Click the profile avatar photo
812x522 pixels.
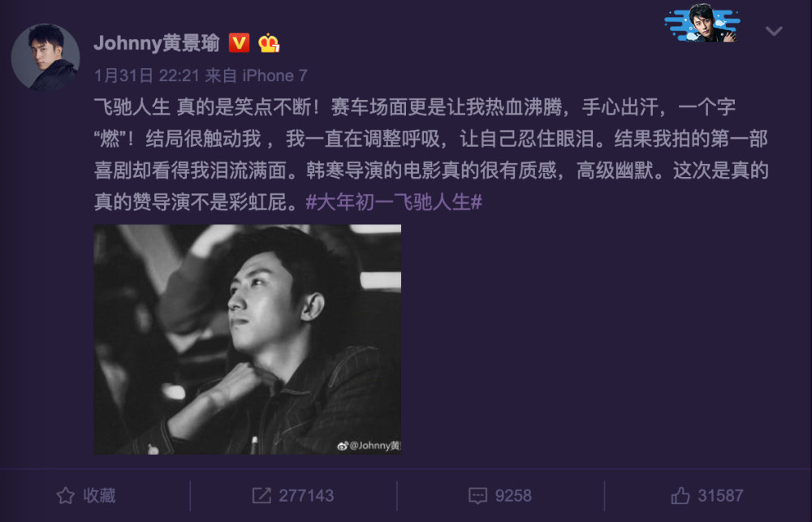[45, 58]
